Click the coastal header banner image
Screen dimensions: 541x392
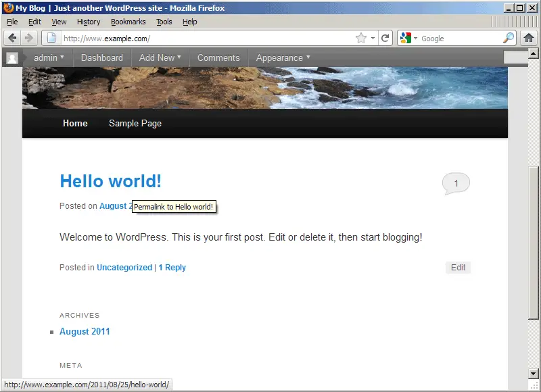point(265,88)
